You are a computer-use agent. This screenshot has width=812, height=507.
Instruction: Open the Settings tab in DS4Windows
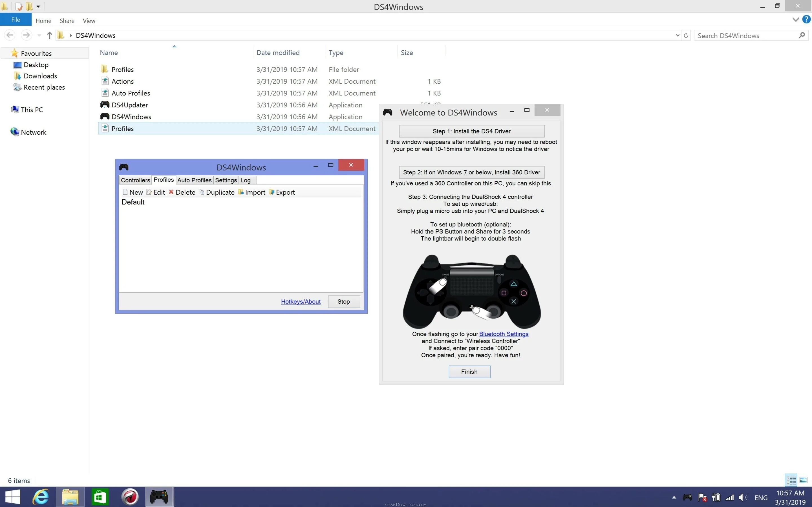coord(226,180)
